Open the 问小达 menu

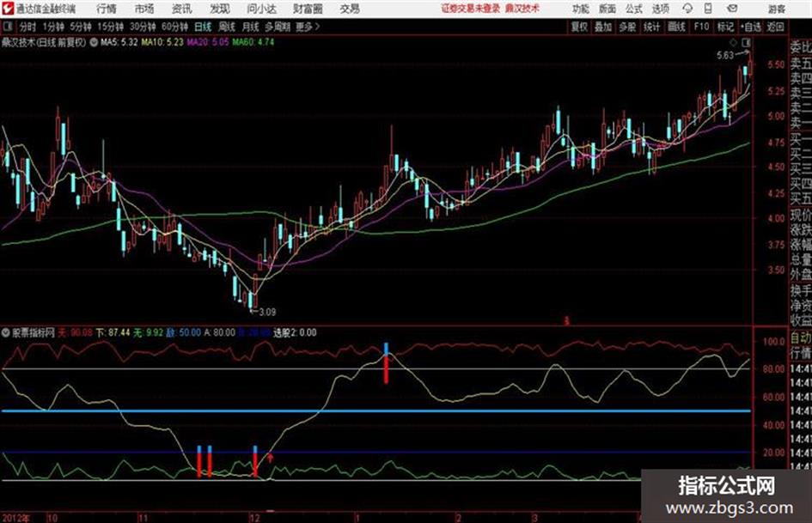(x=261, y=9)
